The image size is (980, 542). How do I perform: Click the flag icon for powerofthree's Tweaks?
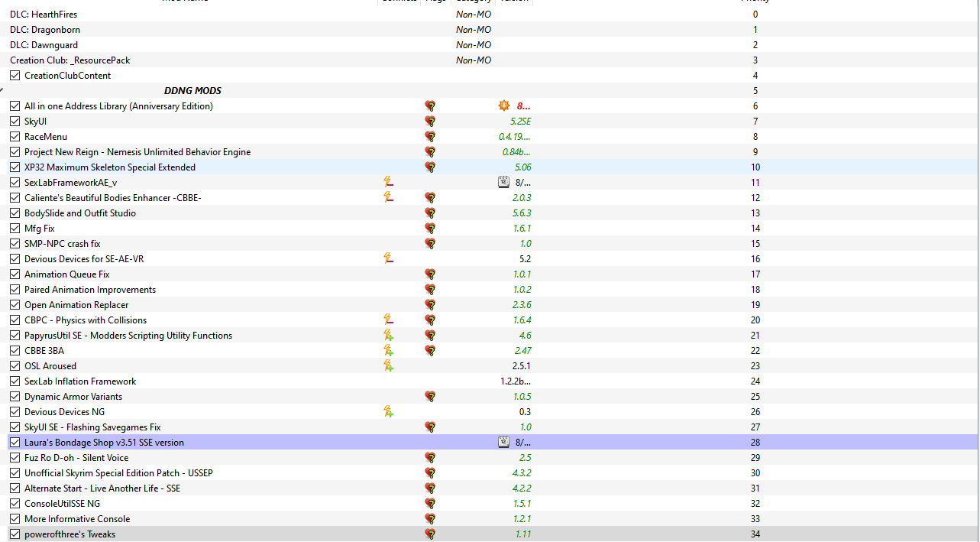coord(430,534)
